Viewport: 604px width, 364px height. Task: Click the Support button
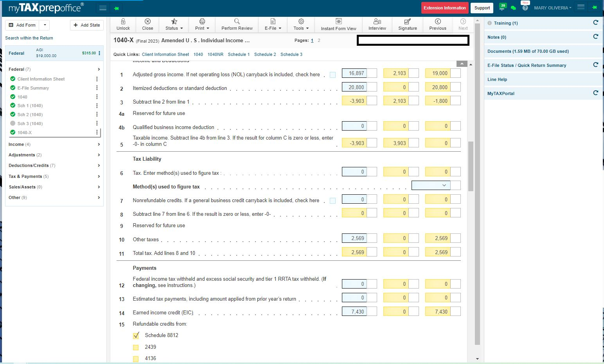(482, 8)
